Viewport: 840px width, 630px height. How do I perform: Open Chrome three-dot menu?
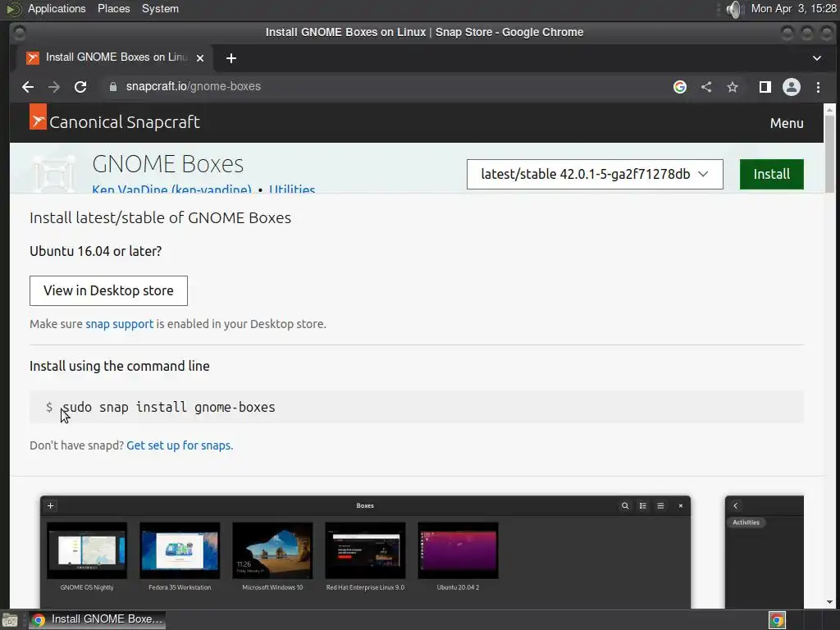pyautogui.click(x=818, y=87)
